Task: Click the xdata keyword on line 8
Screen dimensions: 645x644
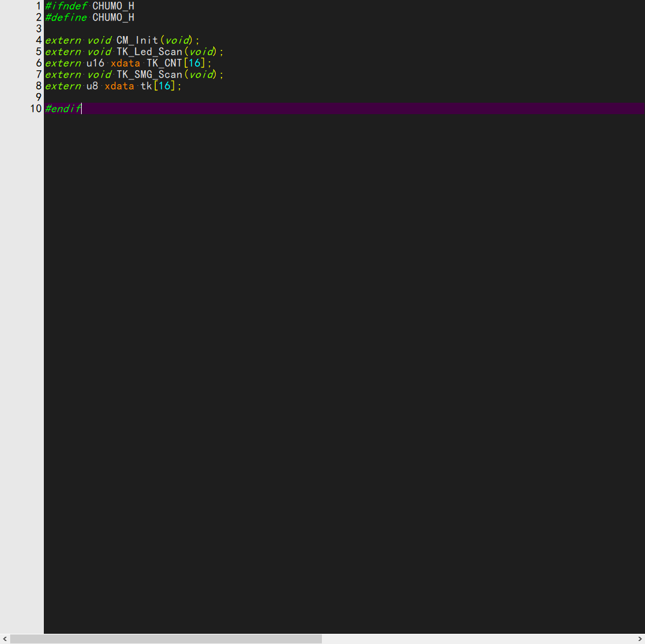Action: point(119,86)
